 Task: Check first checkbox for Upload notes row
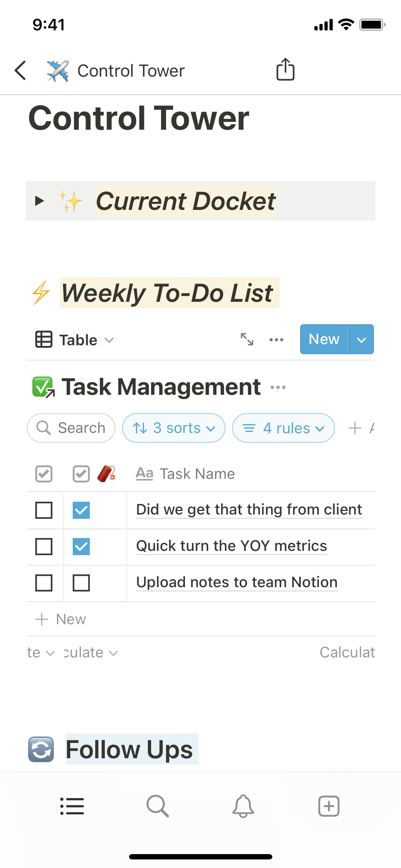tap(44, 583)
